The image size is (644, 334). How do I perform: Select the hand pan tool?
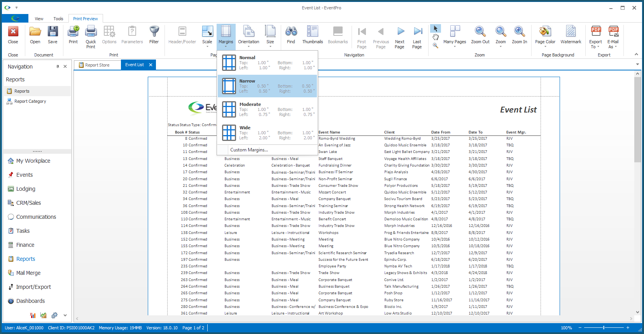click(x=436, y=37)
